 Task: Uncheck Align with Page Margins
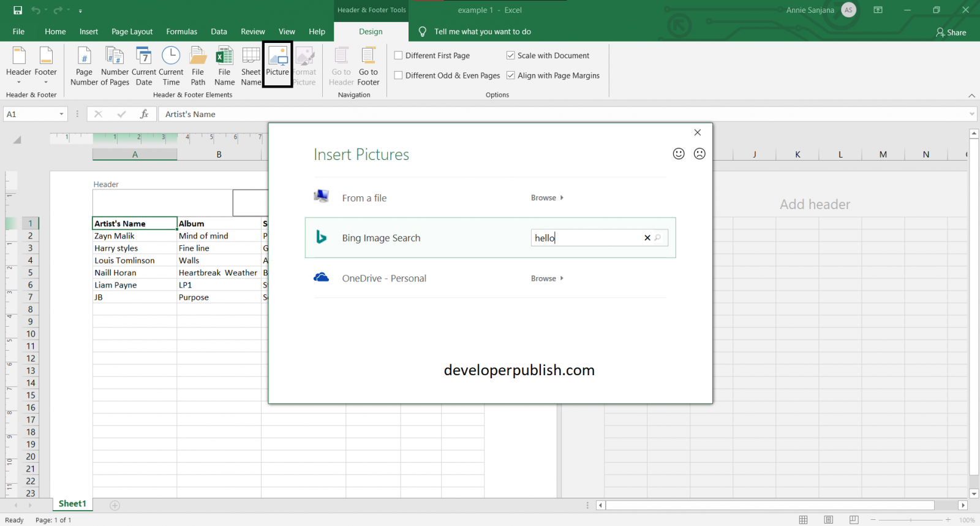click(x=510, y=75)
